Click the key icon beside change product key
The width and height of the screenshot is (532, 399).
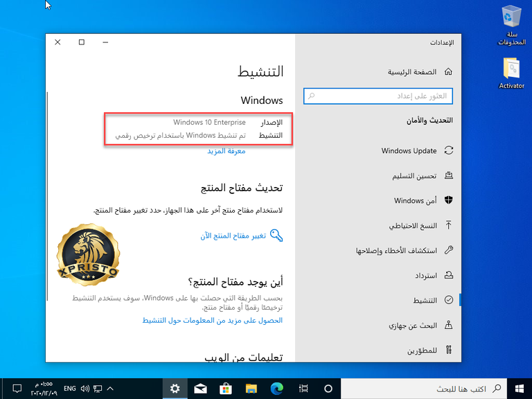276,236
